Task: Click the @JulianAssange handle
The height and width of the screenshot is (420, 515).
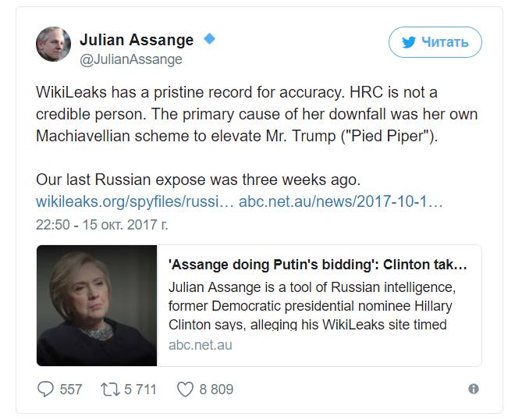Action: pyautogui.click(x=132, y=59)
